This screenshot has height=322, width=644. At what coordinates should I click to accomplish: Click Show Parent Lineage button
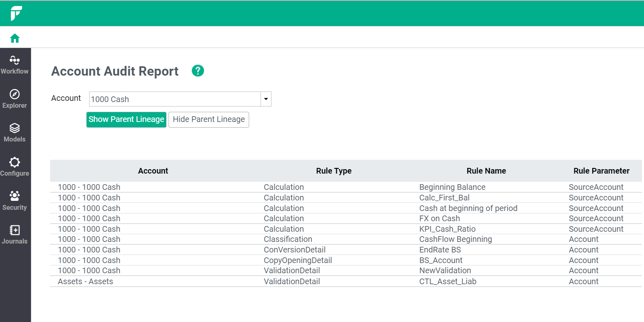pyautogui.click(x=126, y=120)
